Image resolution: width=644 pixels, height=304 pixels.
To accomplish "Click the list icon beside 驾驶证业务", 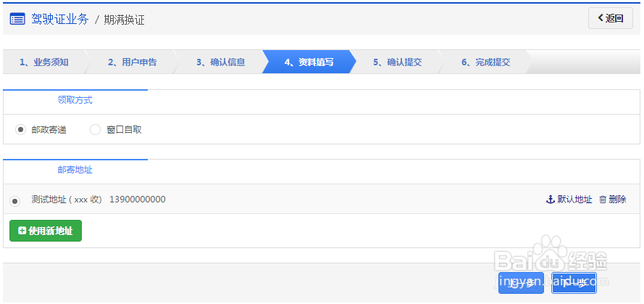I will click(17, 20).
